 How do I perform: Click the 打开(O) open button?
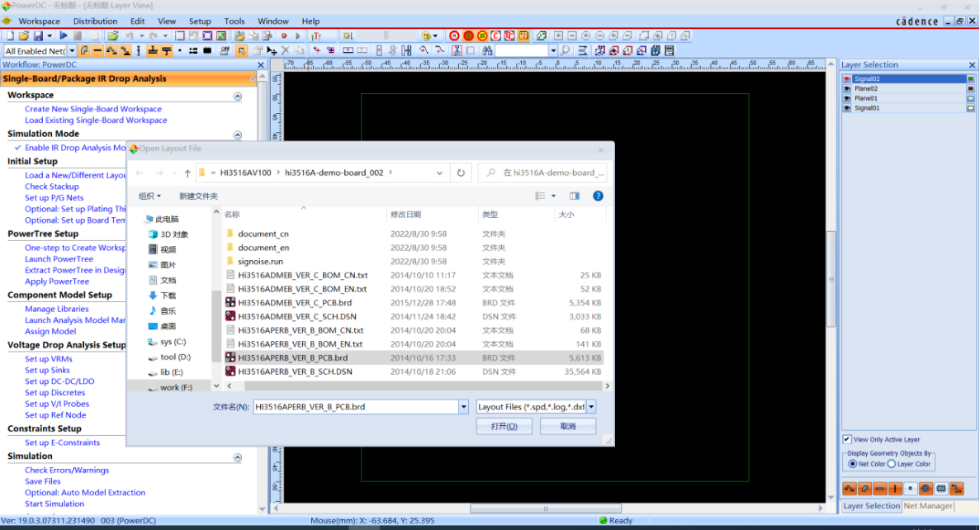504,426
